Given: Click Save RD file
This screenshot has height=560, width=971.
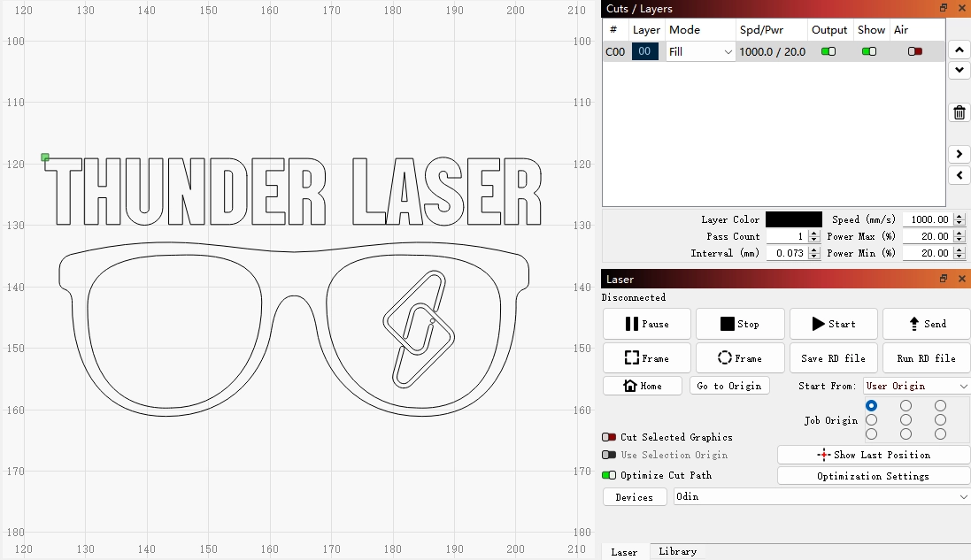Looking at the screenshot, I should 834,357.
